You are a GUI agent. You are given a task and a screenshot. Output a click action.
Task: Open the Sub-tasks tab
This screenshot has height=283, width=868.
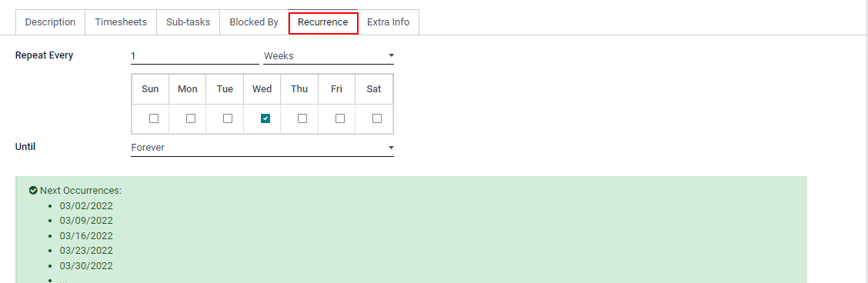tap(189, 22)
